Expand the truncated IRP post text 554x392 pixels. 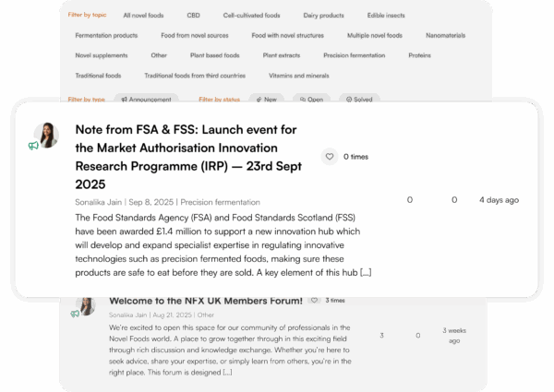pos(366,272)
